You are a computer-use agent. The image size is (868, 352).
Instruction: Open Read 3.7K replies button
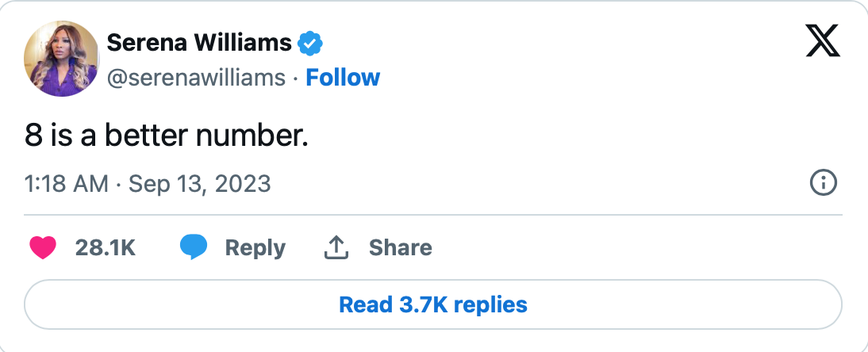433,304
